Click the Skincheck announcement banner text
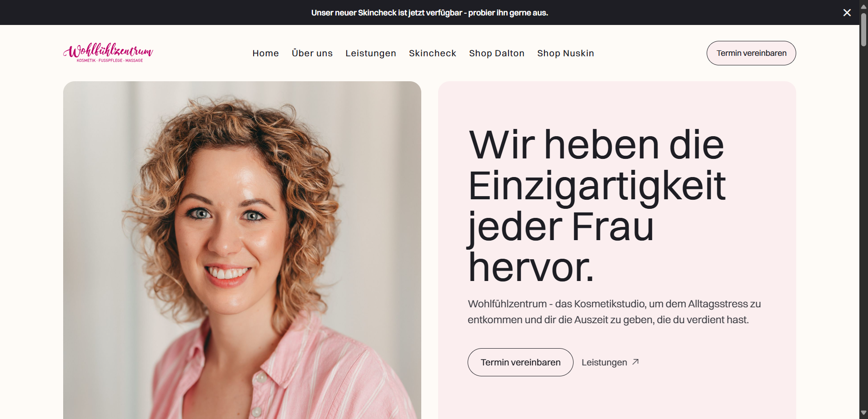This screenshot has width=868, height=419. [x=429, y=13]
